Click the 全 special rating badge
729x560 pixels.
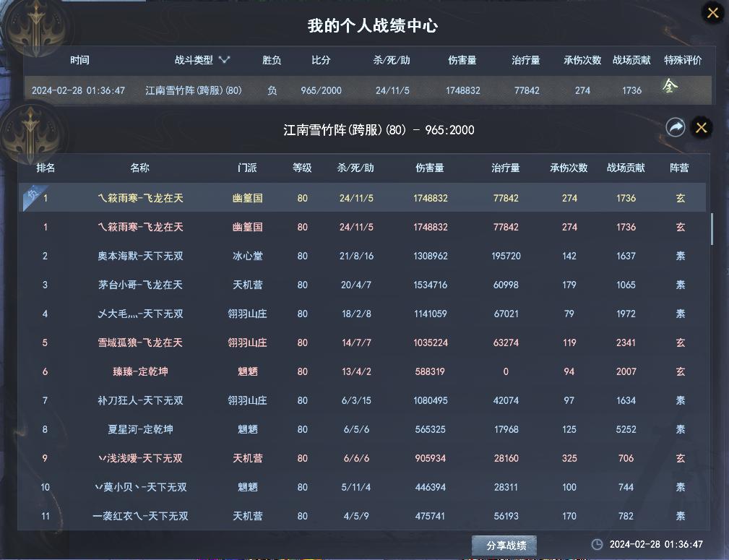pos(670,85)
